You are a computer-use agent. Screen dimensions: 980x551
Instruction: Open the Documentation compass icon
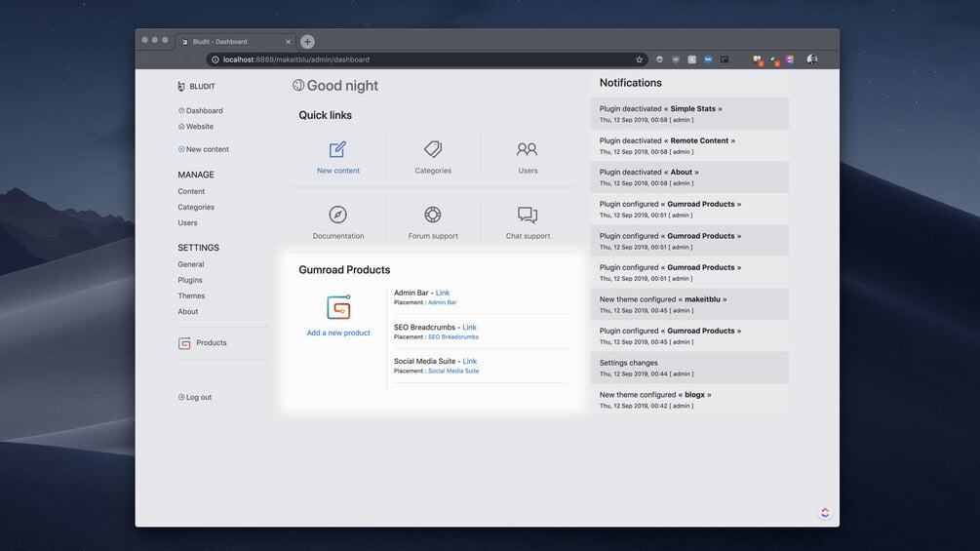(338, 215)
